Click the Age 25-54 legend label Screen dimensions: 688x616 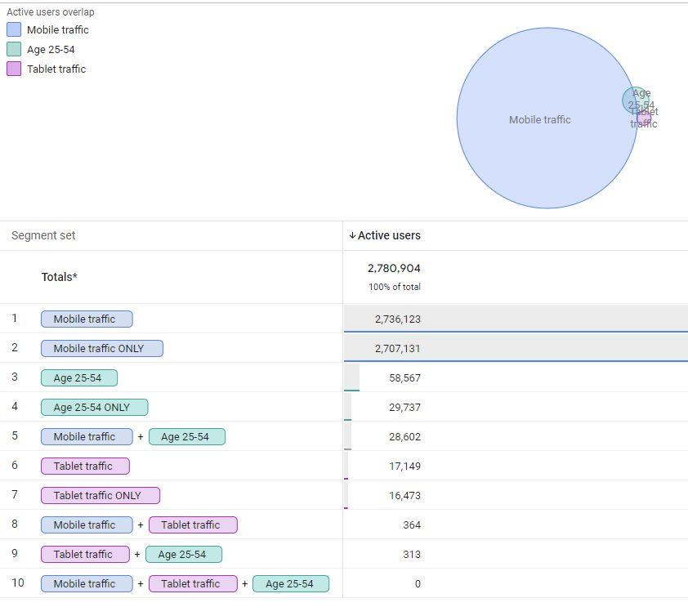pos(51,50)
